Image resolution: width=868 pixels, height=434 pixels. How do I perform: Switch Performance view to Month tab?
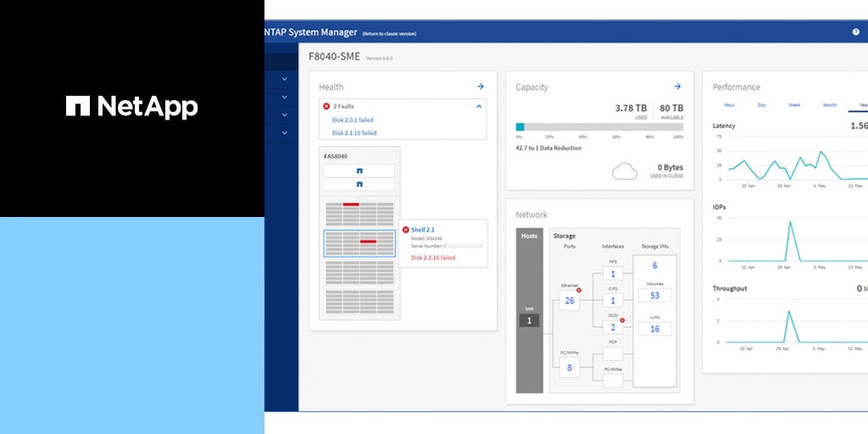(x=830, y=105)
